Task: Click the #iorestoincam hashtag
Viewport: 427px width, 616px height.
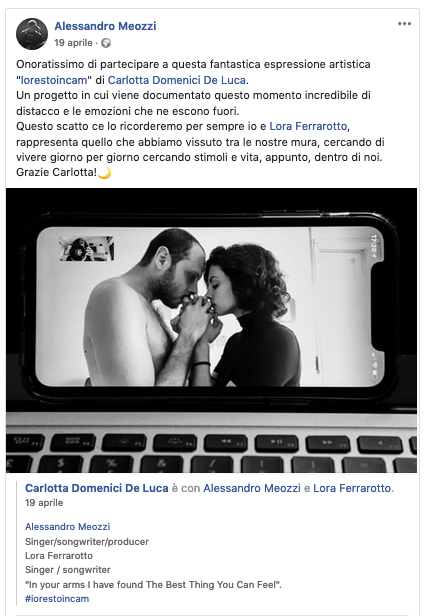Action: (x=57, y=599)
